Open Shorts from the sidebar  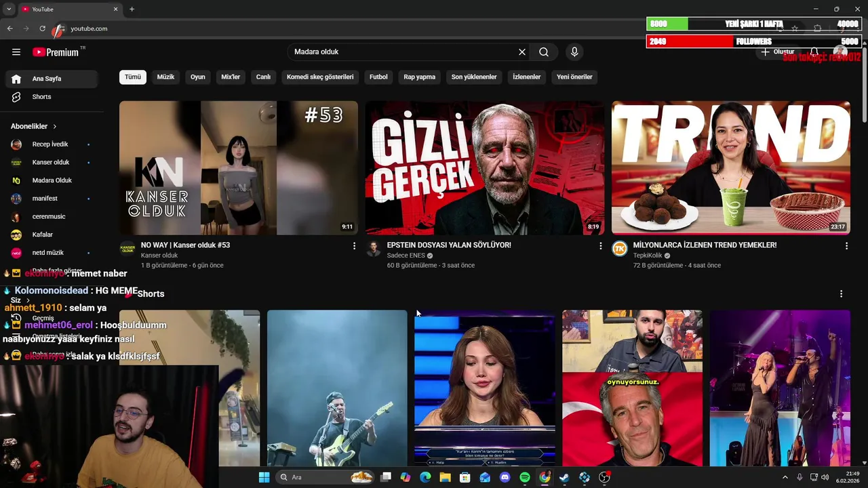(52, 97)
